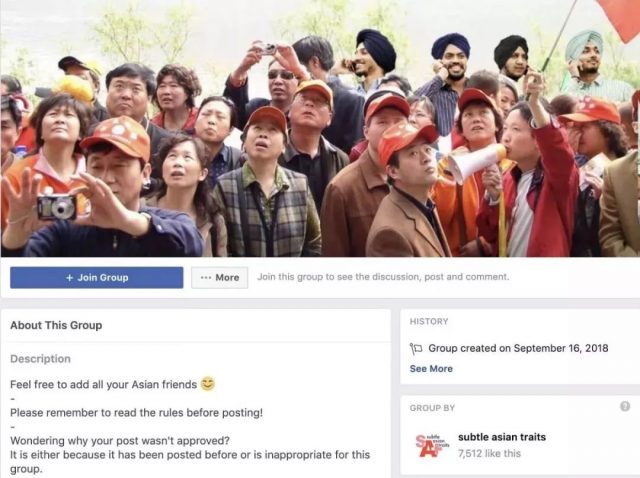Expand group history with See More
This screenshot has width=640, height=478.
click(431, 369)
